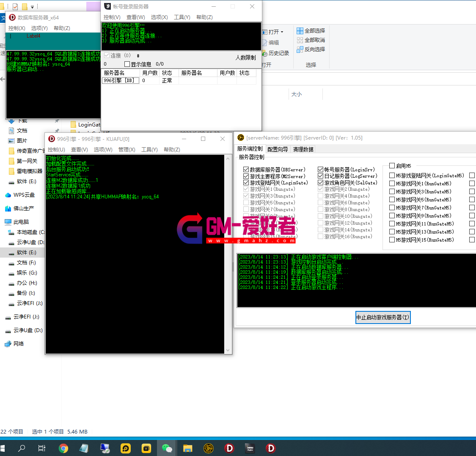Click the yellow chat app taskbar icon
The width and height of the screenshot is (476, 456).
pyautogui.click(x=125, y=448)
